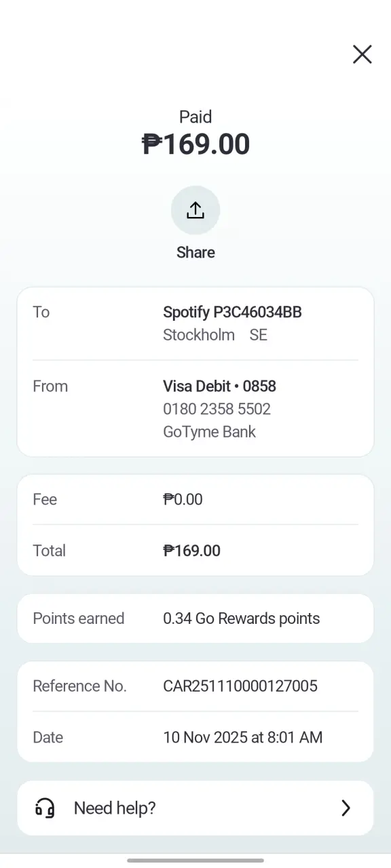Click the Points earned label
Screen dimensions: 391x868
click(79, 618)
